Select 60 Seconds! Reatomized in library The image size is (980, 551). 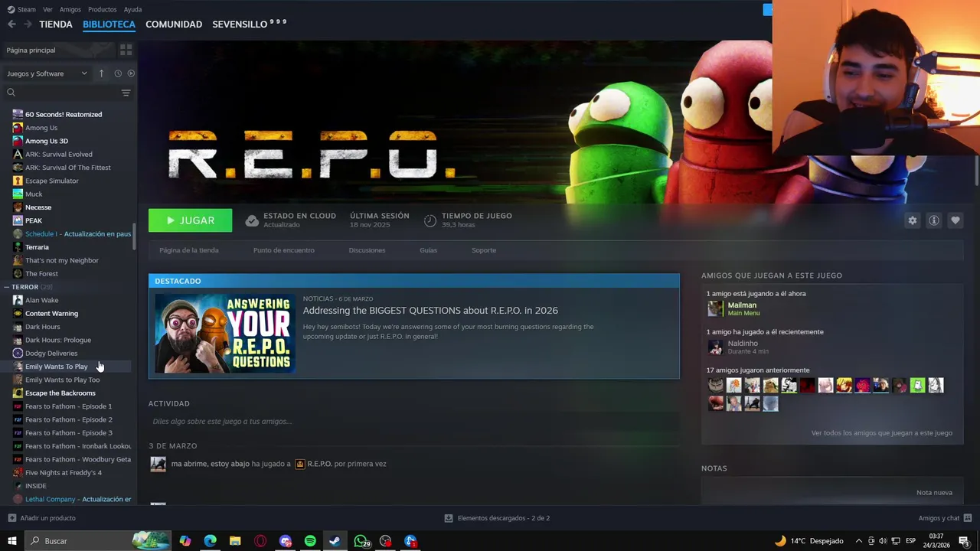click(x=64, y=115)
